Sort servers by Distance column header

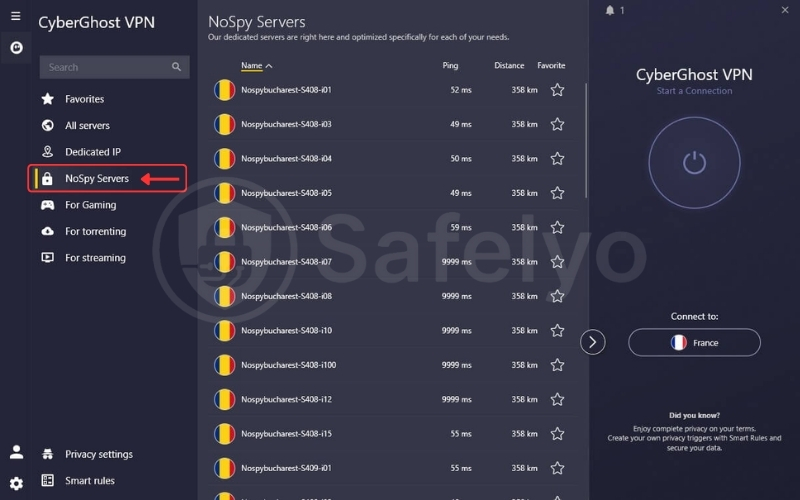click(x=509, y=65)
